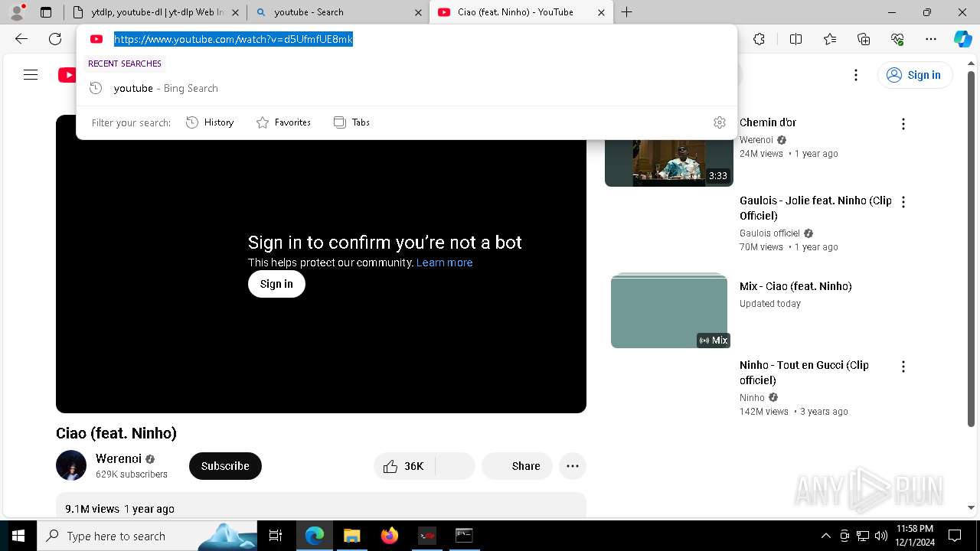This screenshot has width=980, height=551.
Task: Open the Edge profile icon
Action: pos(17,12)
